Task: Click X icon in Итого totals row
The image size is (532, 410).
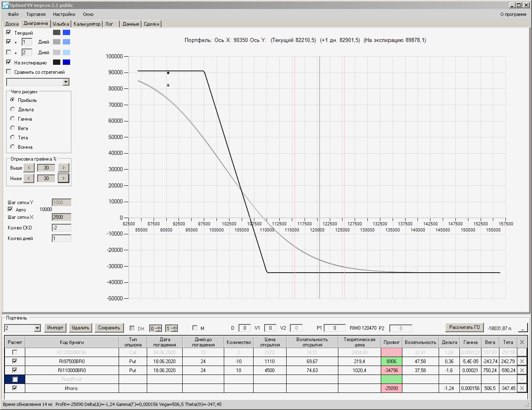Action: [522, 388]
